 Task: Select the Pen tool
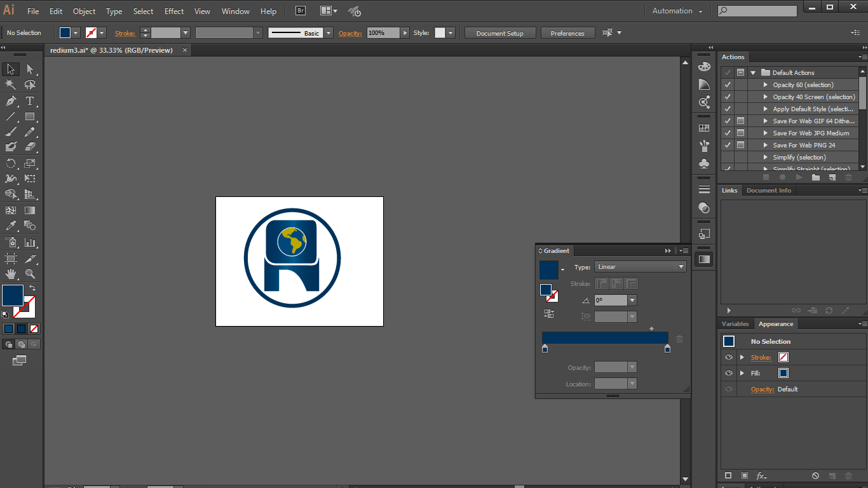[x=11, y=101]
